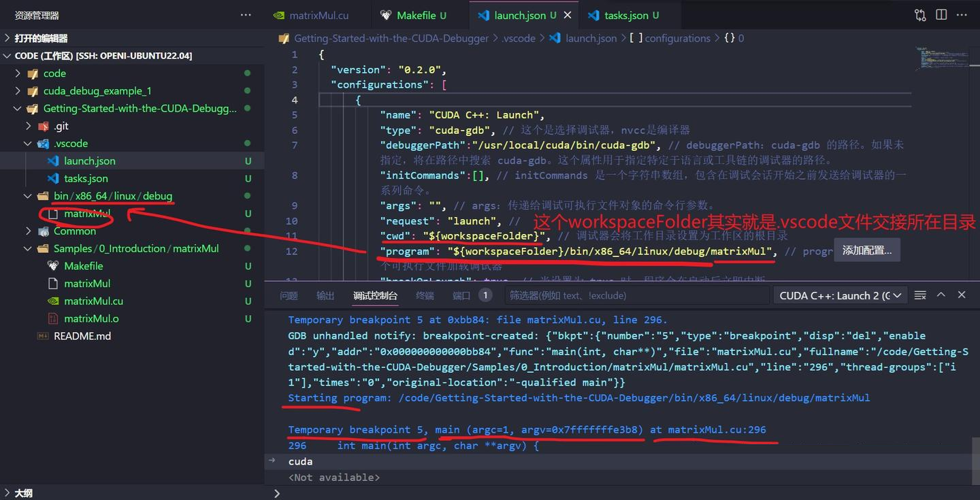Open matrixMul.o in the explorer
This screenshot has width=980, height=500.
coord(91,318)
